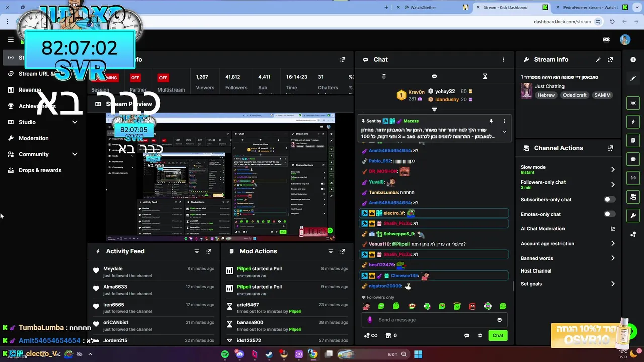Pop out the Channel Actions panel
The image size is (644, 362).
click(x=610, y=148)
